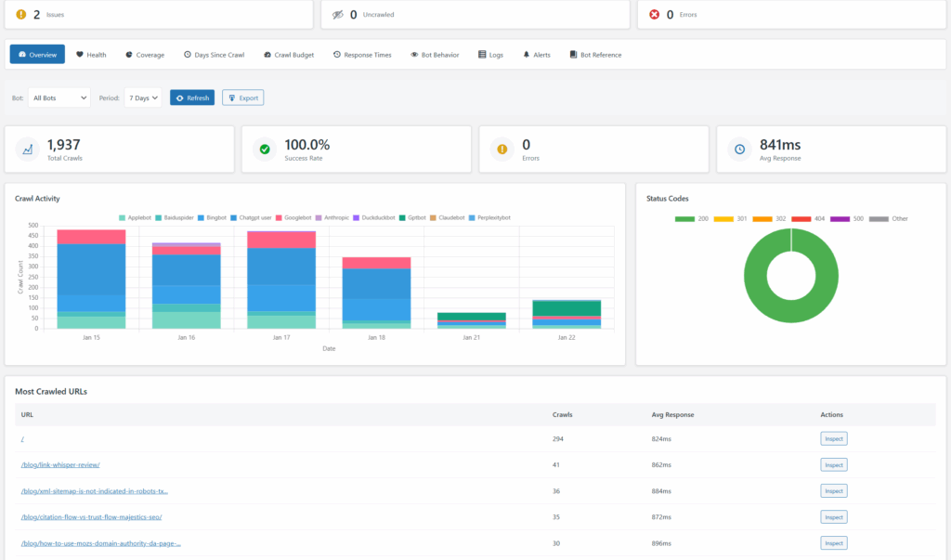Click the Export button
Viewport: 951px width, 560px height.
pyautogui.click(x=242, y=97)
